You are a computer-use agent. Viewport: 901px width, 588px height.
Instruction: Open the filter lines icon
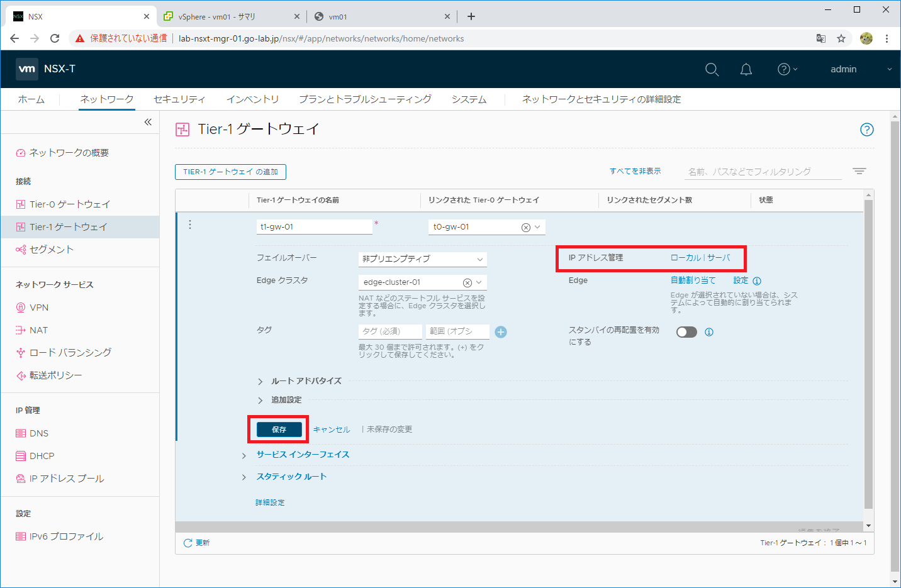pos(859,171)
